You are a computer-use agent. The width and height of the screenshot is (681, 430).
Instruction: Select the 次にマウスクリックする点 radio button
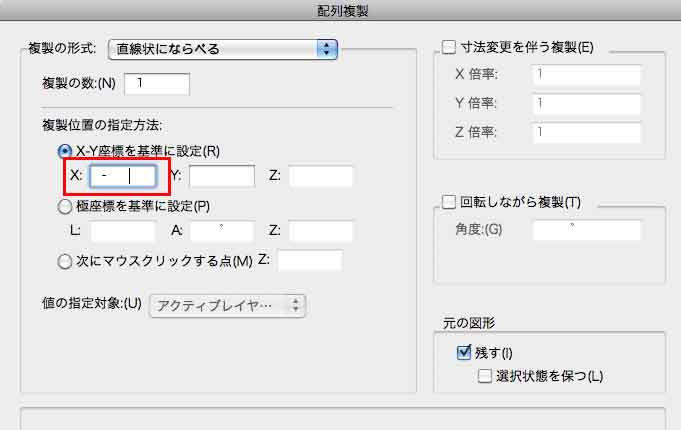[x=65, y=261]
